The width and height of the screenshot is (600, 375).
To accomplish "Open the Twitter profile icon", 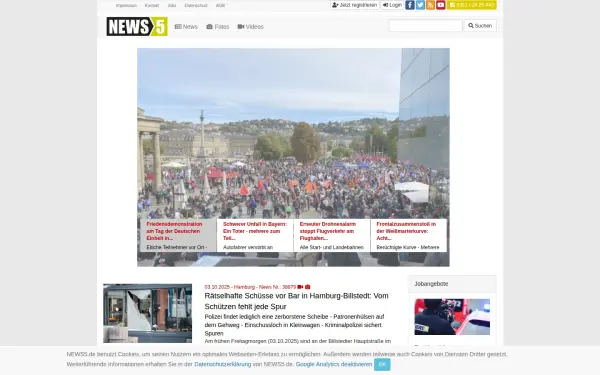I will click(x=420, y=5).
